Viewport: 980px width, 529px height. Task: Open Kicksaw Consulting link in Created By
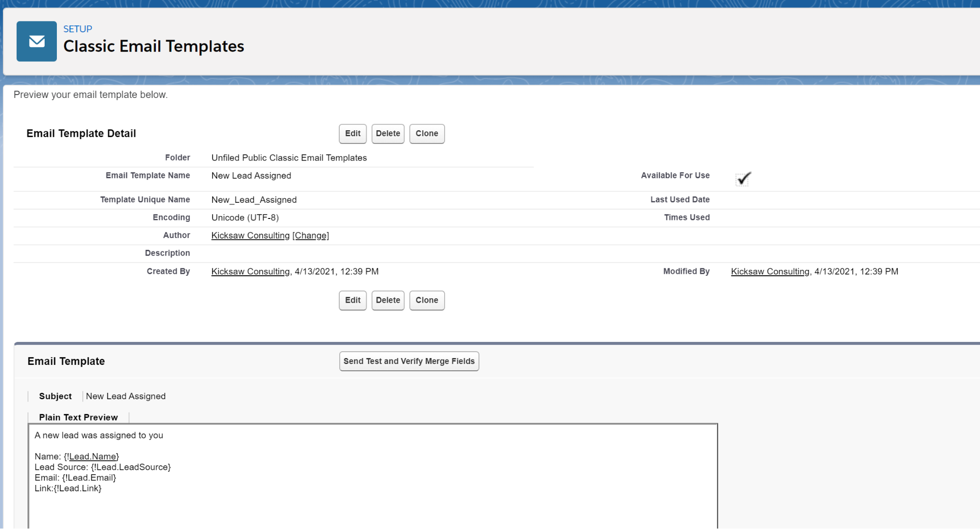tap(250, 272)
